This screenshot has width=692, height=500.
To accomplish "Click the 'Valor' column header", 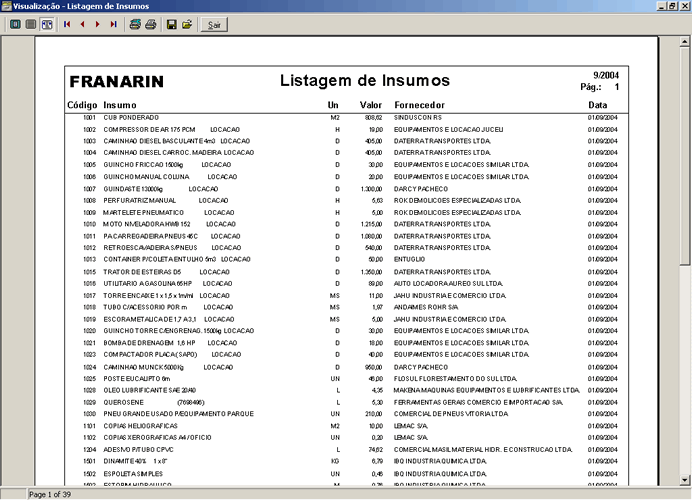I will coord(371,105).
